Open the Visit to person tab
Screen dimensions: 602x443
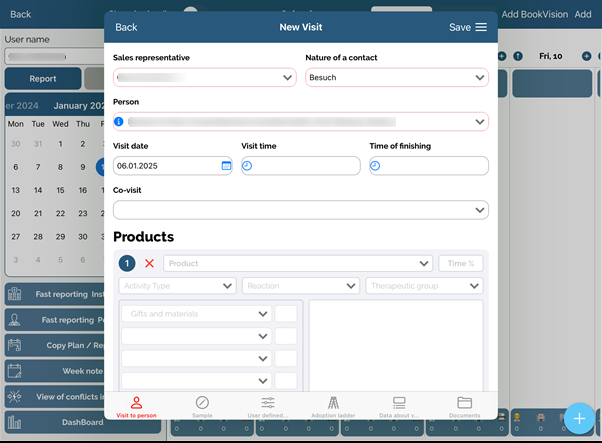point(136,406)
